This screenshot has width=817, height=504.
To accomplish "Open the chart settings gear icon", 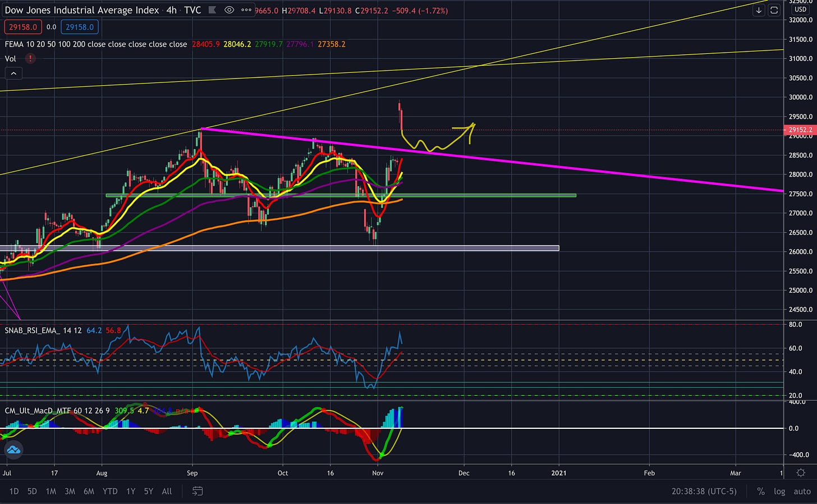I will [801, 473].
